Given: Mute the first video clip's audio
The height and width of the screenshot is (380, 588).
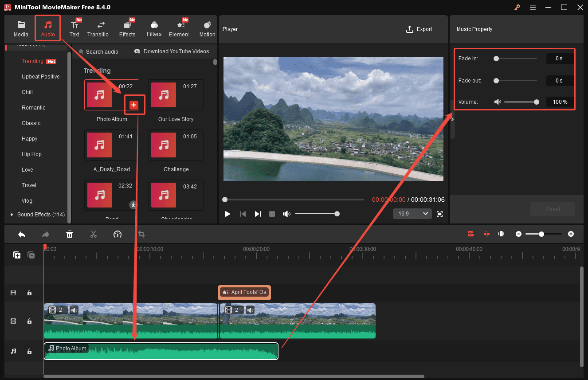Looking at the screenshot, I should point(74,309).
